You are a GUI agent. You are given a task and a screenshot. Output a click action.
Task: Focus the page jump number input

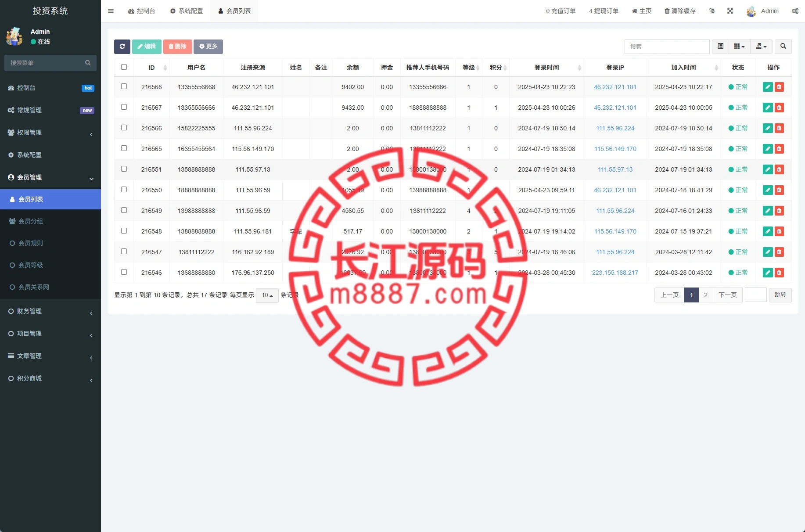click(756, 295)
